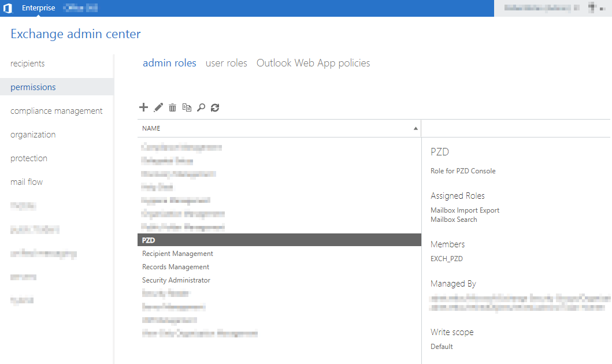Screen dimensions: 612x364
Task: Navigate to the protection section
Action: pyautogui.click(x=29, y=158)
